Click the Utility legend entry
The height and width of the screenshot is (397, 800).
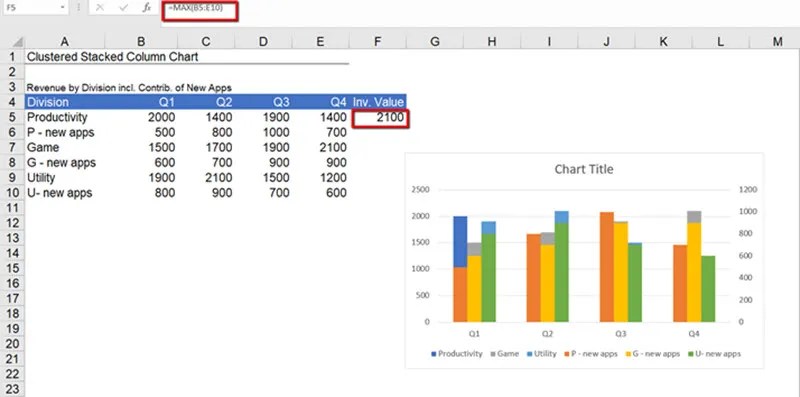coord(541,354)
